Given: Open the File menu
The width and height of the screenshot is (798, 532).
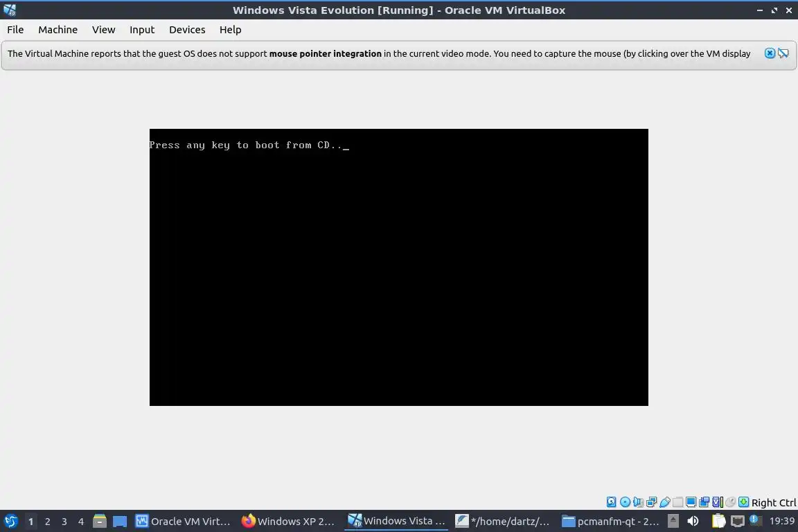Looking at the screenshot, I should pos(15,30).
